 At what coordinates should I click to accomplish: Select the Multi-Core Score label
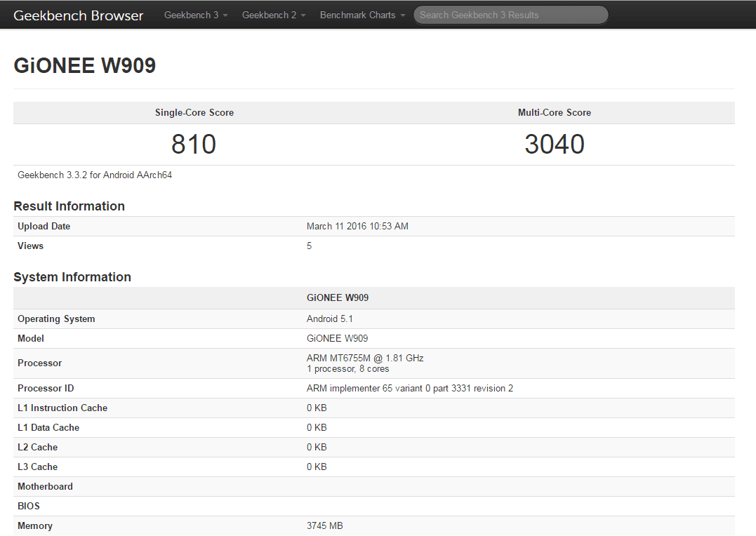(555, 112)
